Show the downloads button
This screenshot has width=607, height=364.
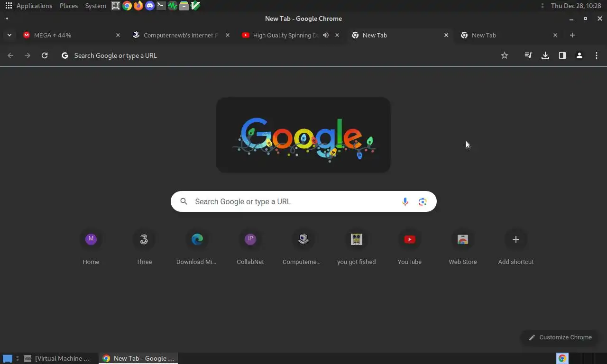pyautogui.click(x=545, y=55)
